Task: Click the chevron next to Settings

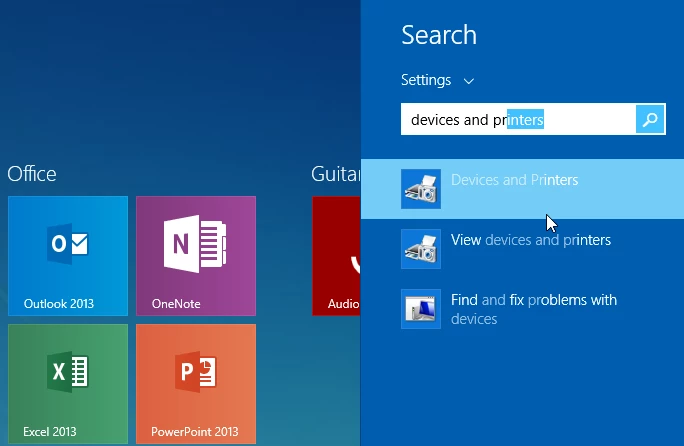Action: tap(469, 81)
